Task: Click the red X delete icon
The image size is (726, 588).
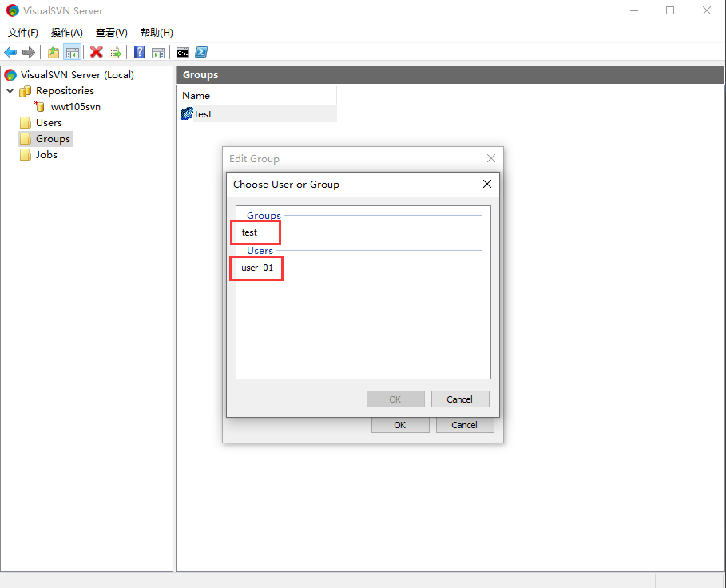Action: 97,52
